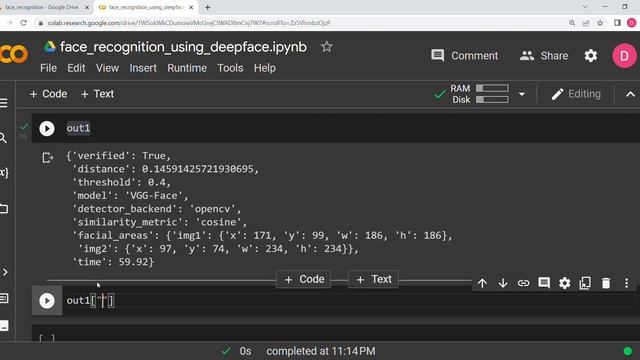Image resolution: width=640 pixels, height=360 pixels.
Task: Reload the browser page
Action: click(x=24, y=23)
